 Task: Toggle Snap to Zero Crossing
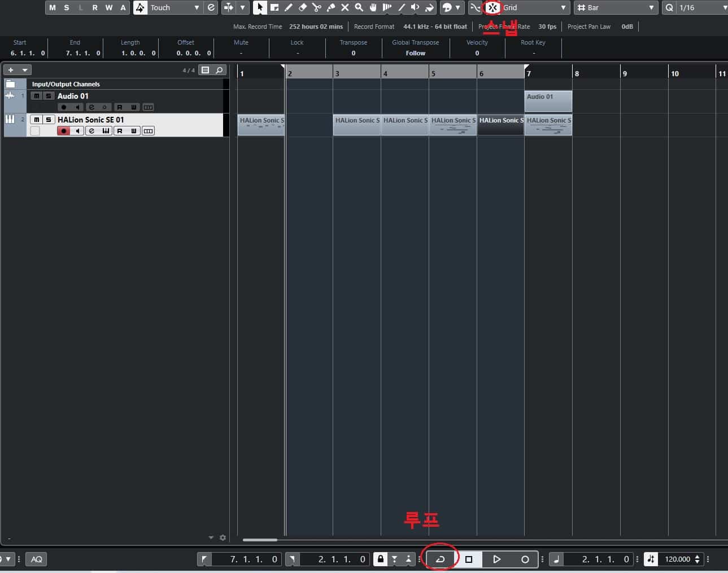point(476,7)
